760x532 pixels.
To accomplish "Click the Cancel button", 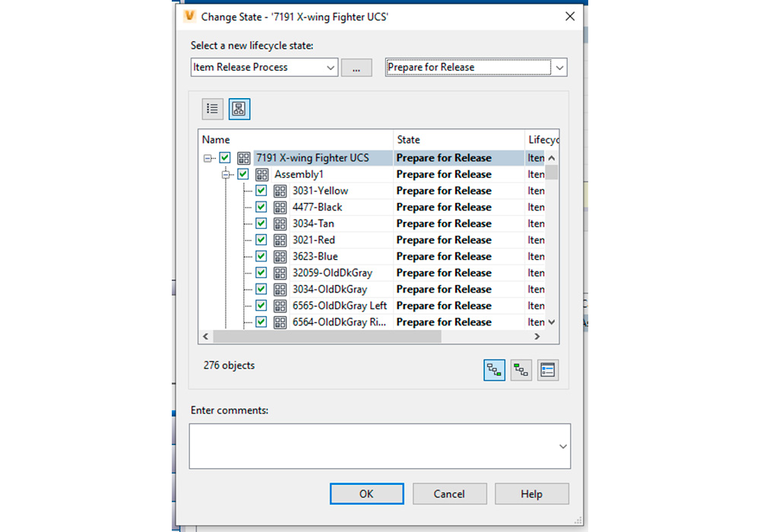I will [x=449, y=494].
